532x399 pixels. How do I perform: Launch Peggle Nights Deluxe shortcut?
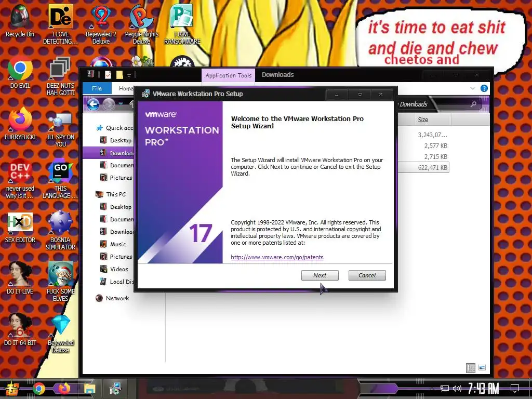[141, 24]
